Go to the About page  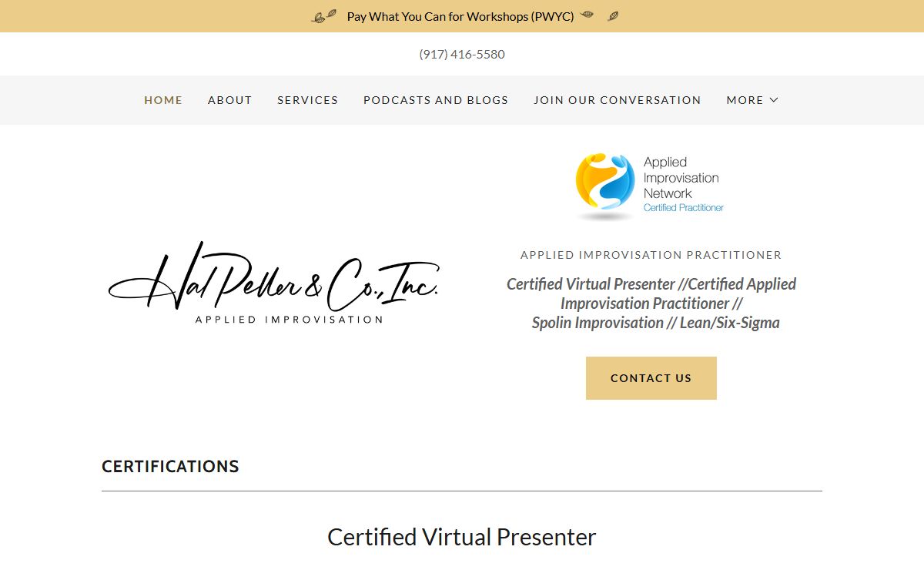[x=230, y=100]
